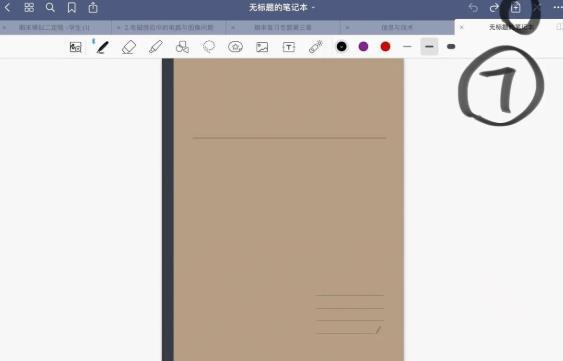Tap the brown notebook cover page
Viewport: 563px width, 361px height.
(283, 209)
